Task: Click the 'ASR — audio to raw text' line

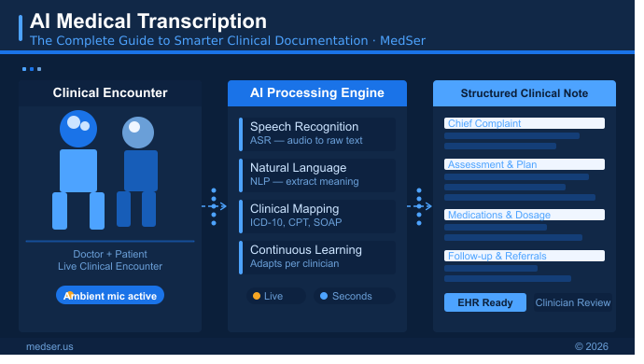Action: 306,141
